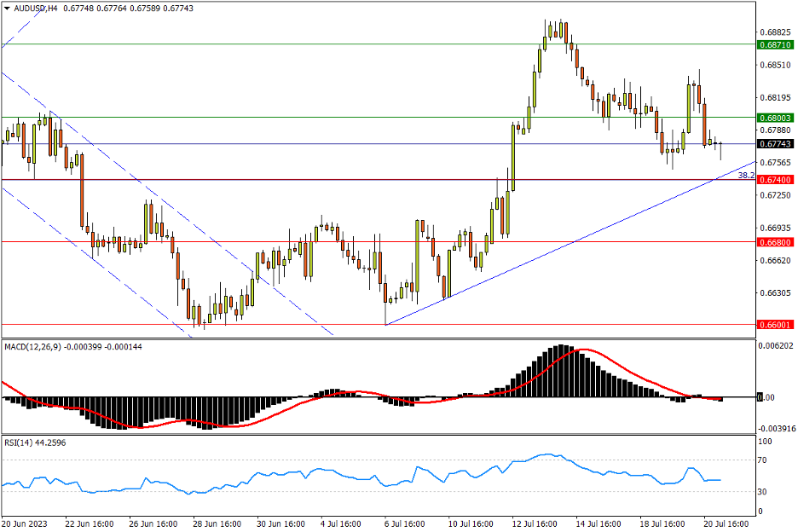Select the red 0.66001 price level tag
Image resolution: width=798 pixels, height=532 pixels.
775,325
